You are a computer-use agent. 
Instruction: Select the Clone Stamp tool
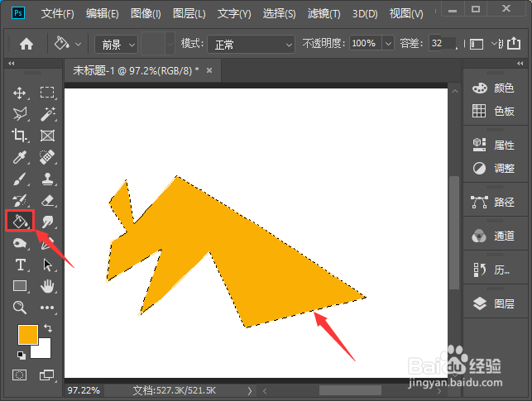point(47,179)
